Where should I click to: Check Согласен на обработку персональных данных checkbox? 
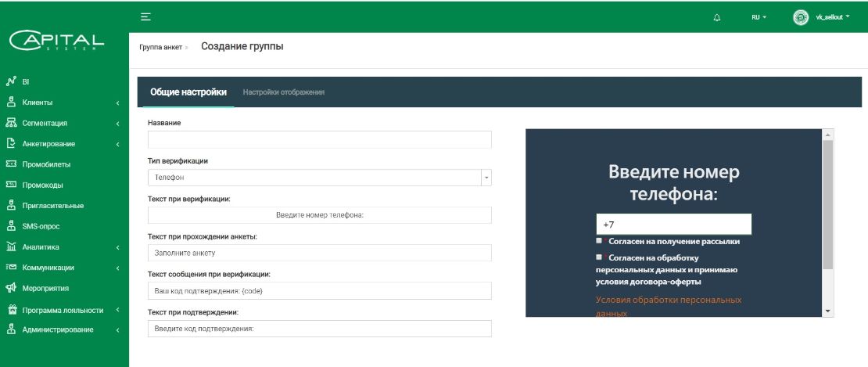click(599, 257)
